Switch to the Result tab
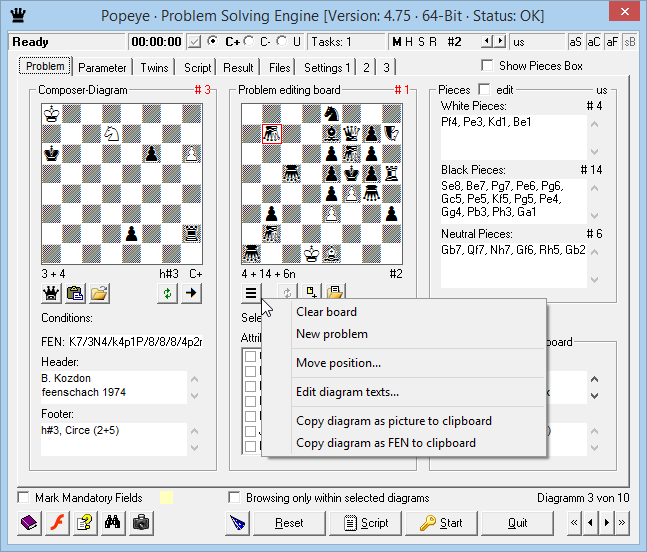This screenshot has width=647, height=552. (x=238, y=67)
